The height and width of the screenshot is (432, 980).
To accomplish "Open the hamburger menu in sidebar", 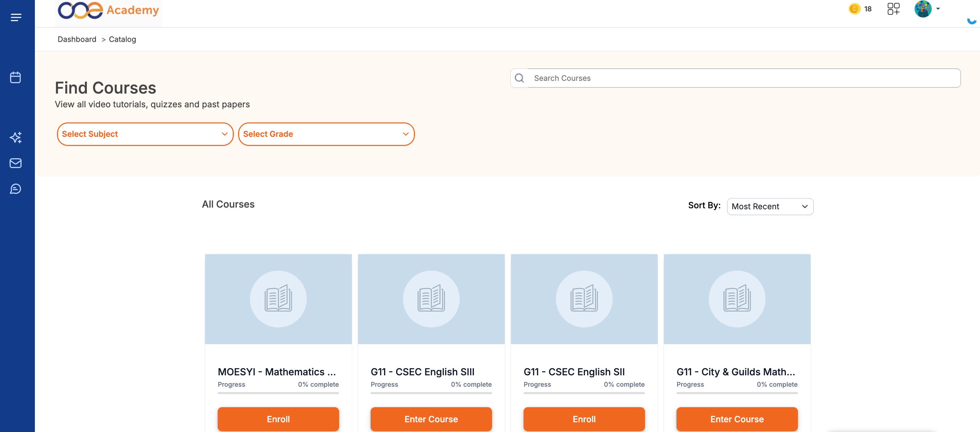I will 16,17.
